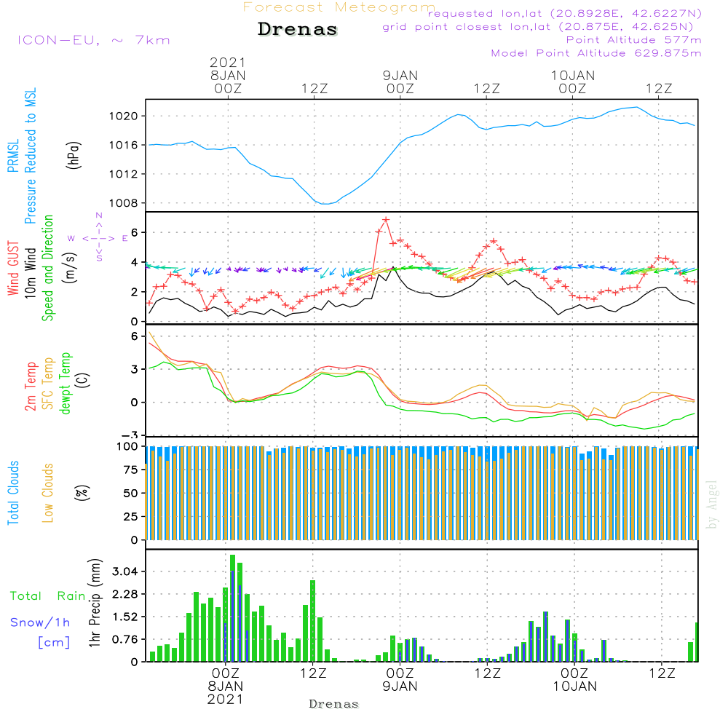
Task: Click the ICON-EU ~7km model label
Action: 94,40
